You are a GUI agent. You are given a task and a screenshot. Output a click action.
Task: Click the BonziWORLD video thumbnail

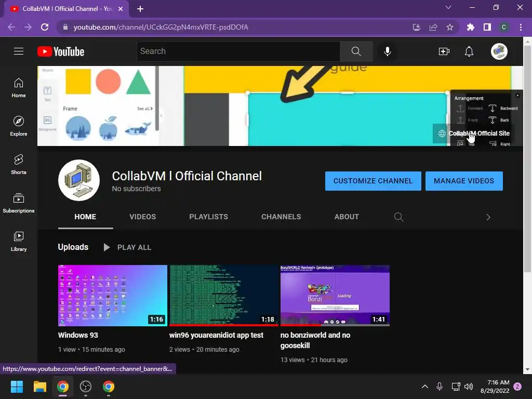[x=335, y=296]
